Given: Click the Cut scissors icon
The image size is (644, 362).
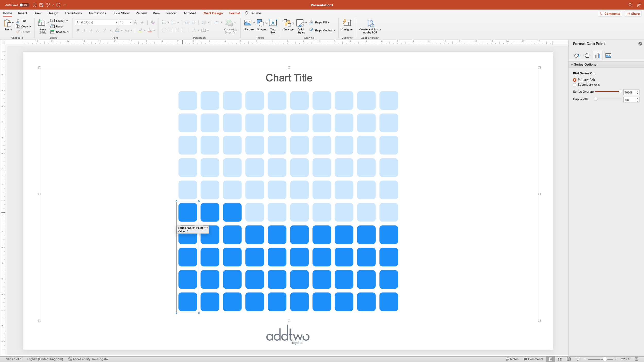Looking at the screenshot, I should [18, 21].
